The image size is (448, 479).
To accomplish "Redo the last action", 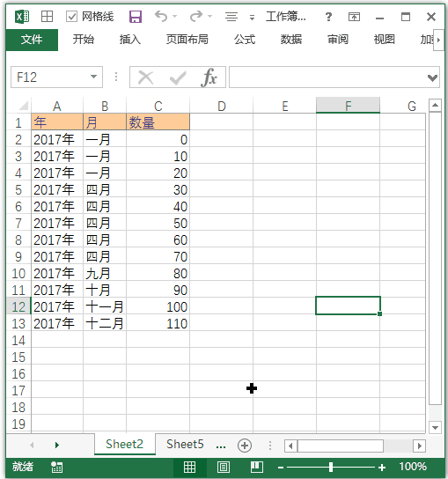I will [196, 16].
